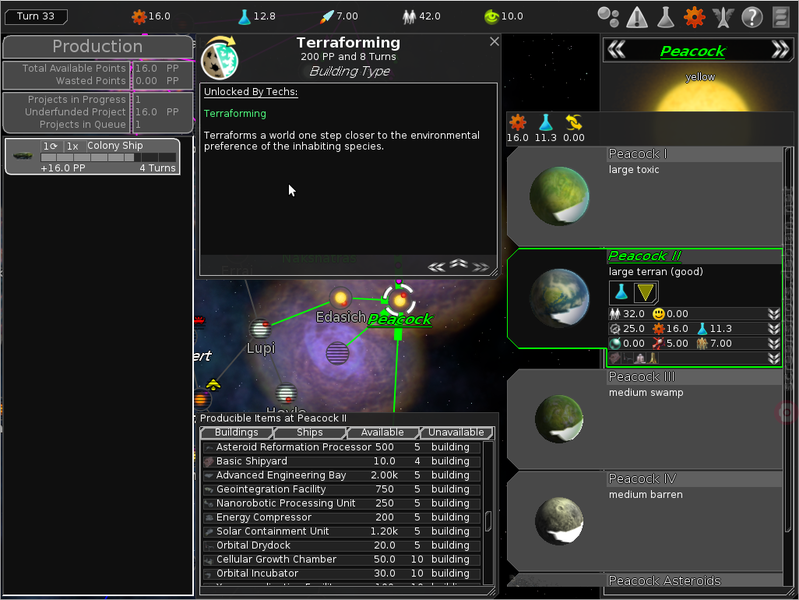Follow the green Terraforming tech link

tap(235, 114)
